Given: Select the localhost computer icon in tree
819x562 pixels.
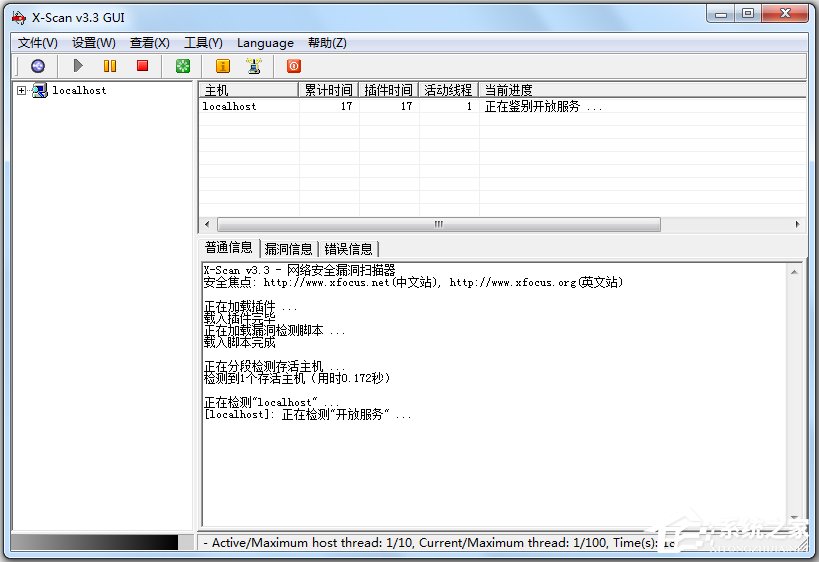Looking at the screenshot, I should coord(40,90).
